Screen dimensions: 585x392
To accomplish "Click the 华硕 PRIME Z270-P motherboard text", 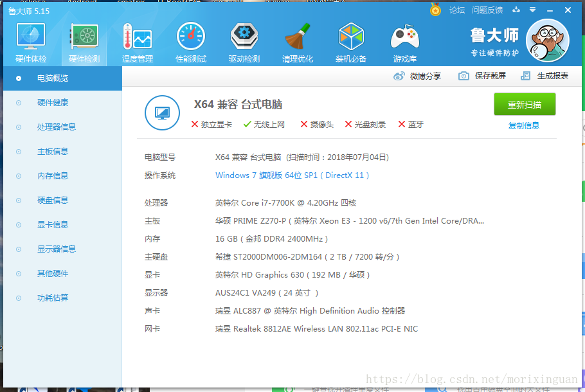I will click(350, 221).
